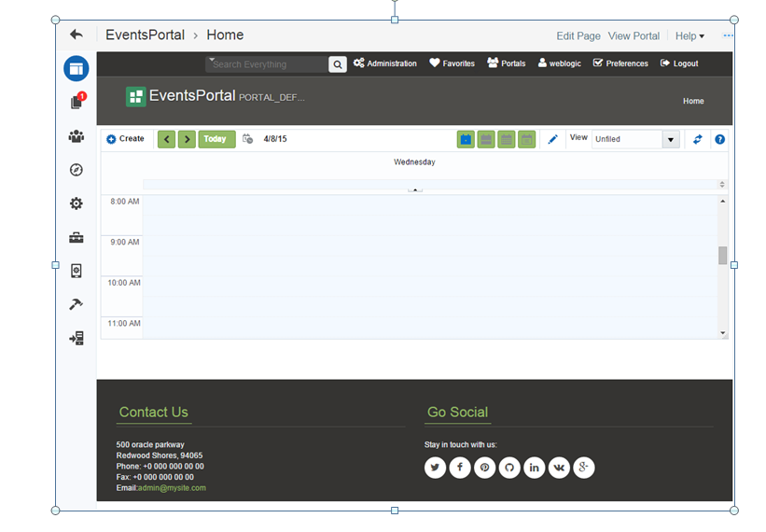Open the weblogic user menu
This screenshot has width=766, height=532.
560,63
